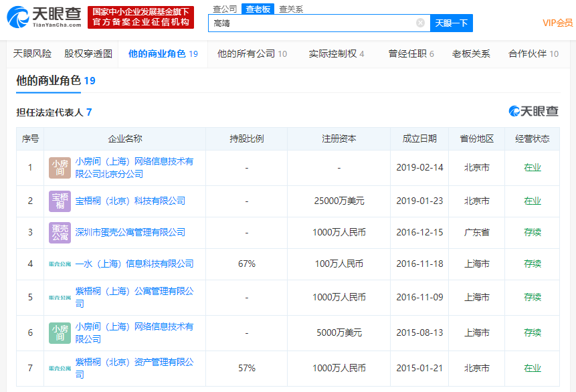
Task: Click the TianYanCha logo in header
Action: coord(44,17)
